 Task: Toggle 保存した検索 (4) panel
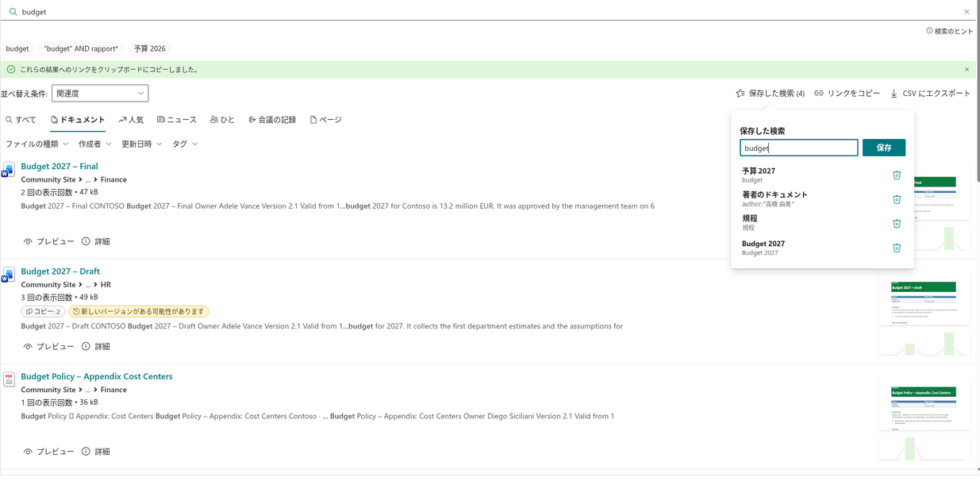point(770,93)
